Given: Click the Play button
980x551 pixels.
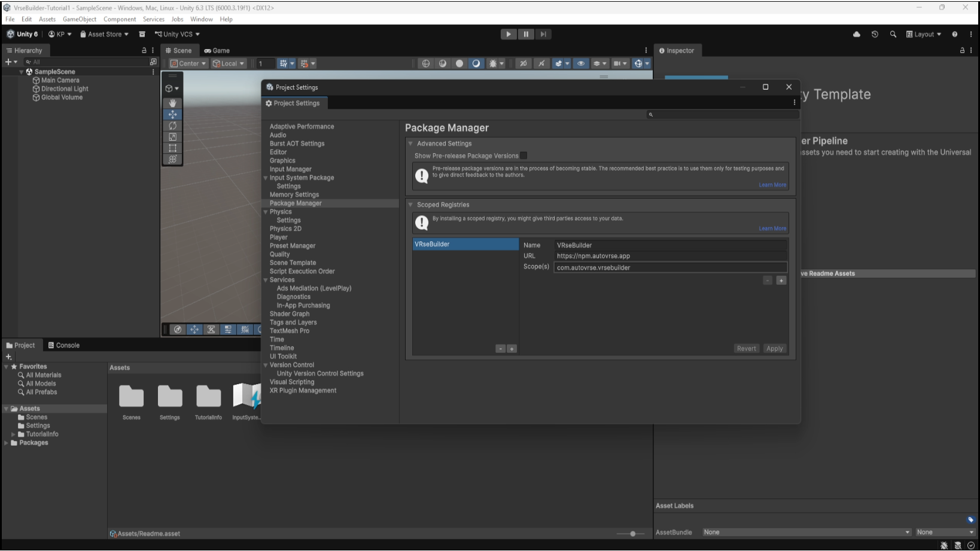Looking at the screenshot, I should [509, 34].
